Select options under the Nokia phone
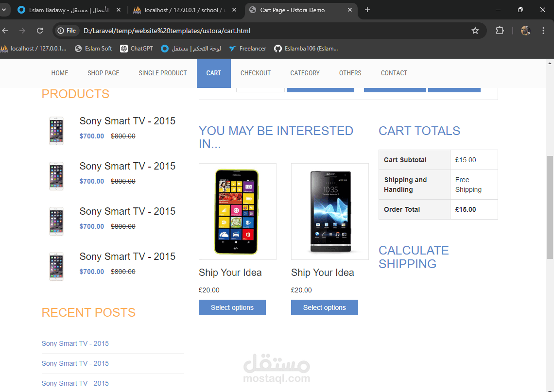Screen dimensions: 554x392 pyautogui.click(x=232, y=307)
